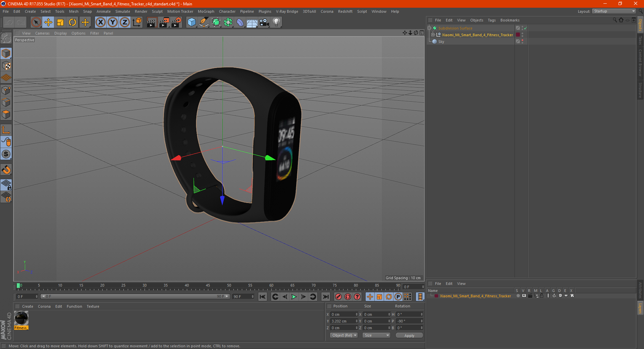
Task: Activate the Move tool
Action: click(48, 22)
